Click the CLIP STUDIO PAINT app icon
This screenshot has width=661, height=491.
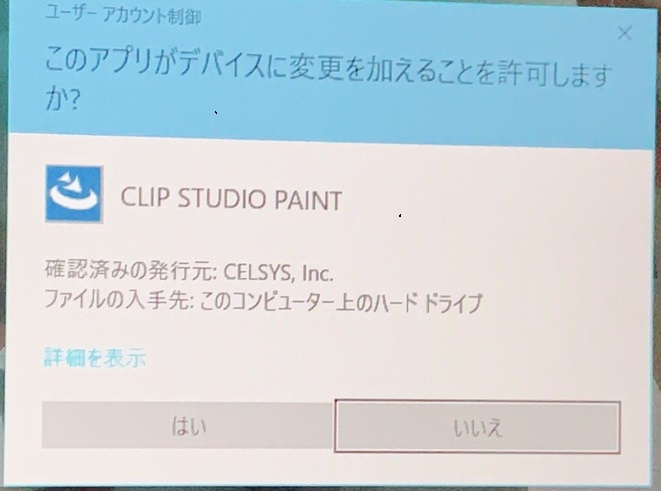[74, 193]
